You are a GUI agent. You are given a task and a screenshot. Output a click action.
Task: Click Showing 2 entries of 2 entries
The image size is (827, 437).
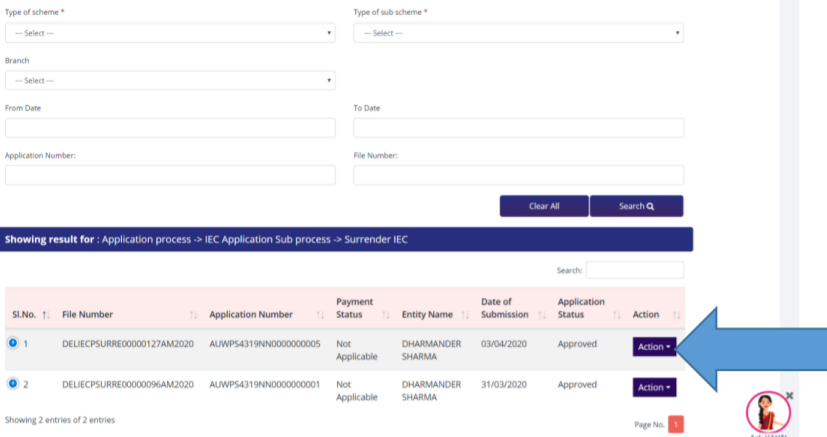click(x=60, y=420)
